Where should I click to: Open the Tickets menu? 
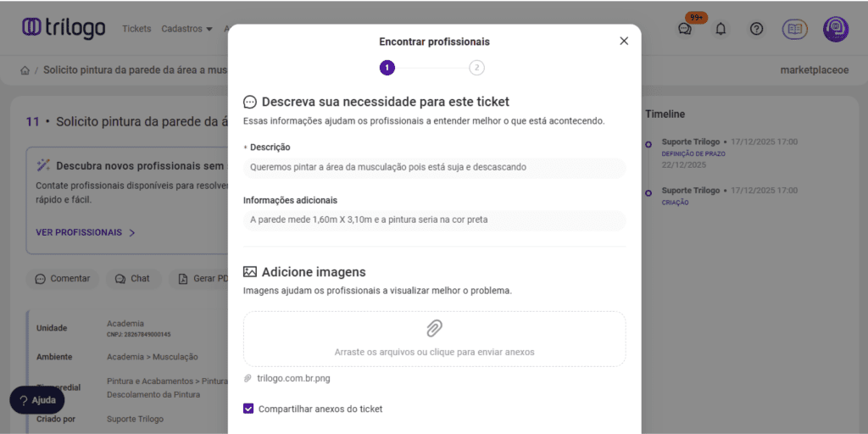coord(136,29)
